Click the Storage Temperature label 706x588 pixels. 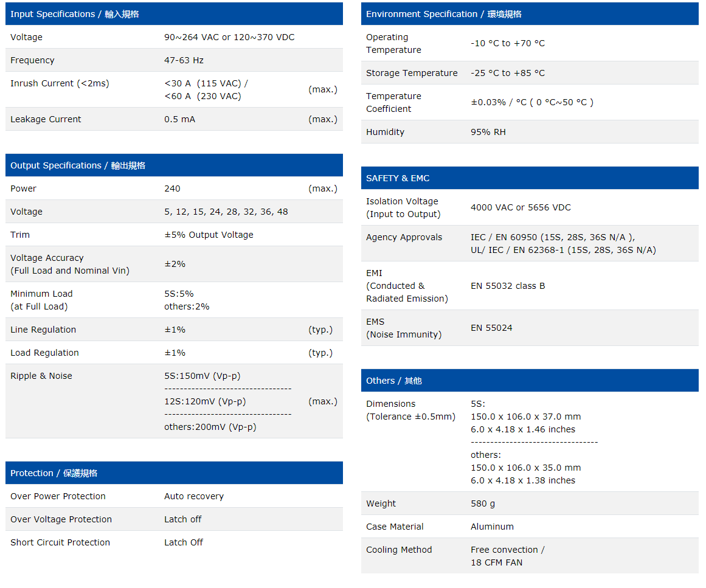412,73
